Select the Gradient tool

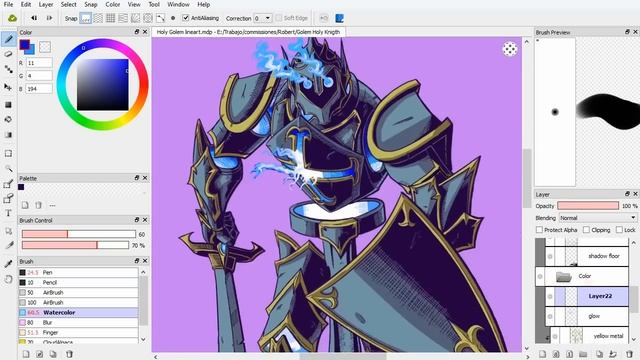click(x=8, y=135)
